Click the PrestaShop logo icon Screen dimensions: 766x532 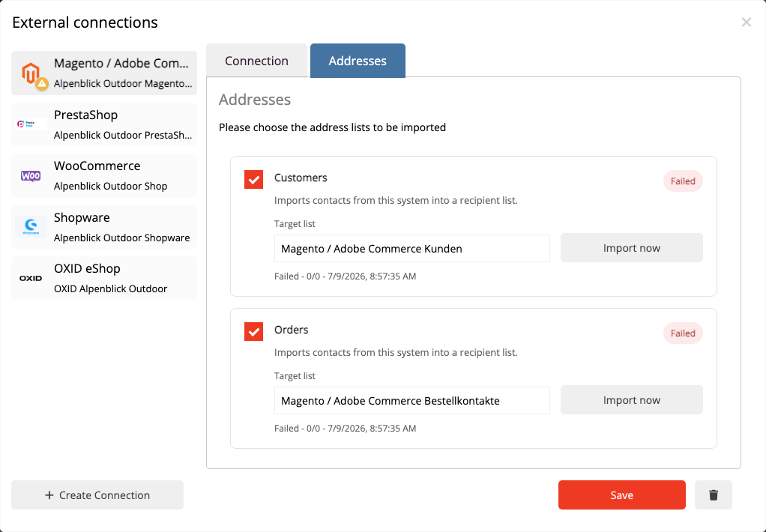pyautogui.click(x=30, y=124)
